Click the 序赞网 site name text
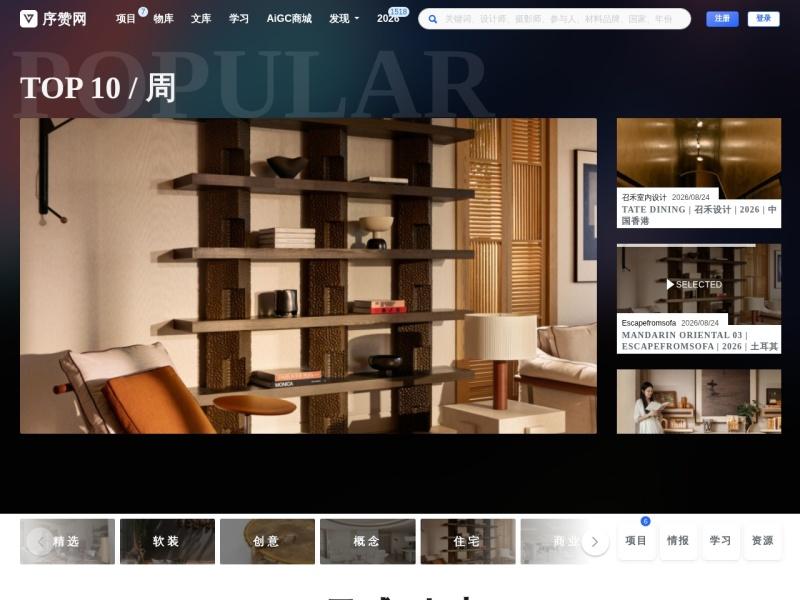Screen dimensions: 800x600 coord(64,19)
